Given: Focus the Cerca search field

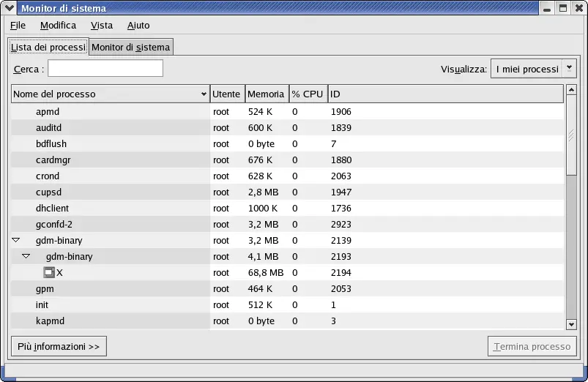Looking at the screenshot, I should pos(105,69).
